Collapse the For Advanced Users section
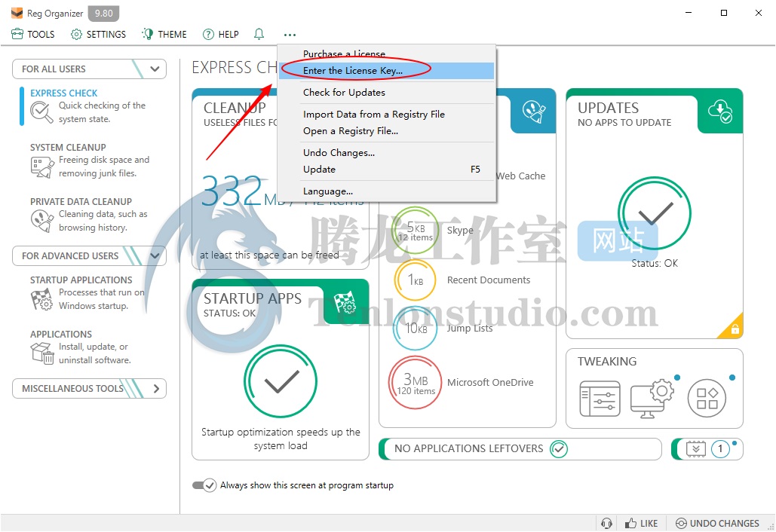 click(x=155, y=255)
